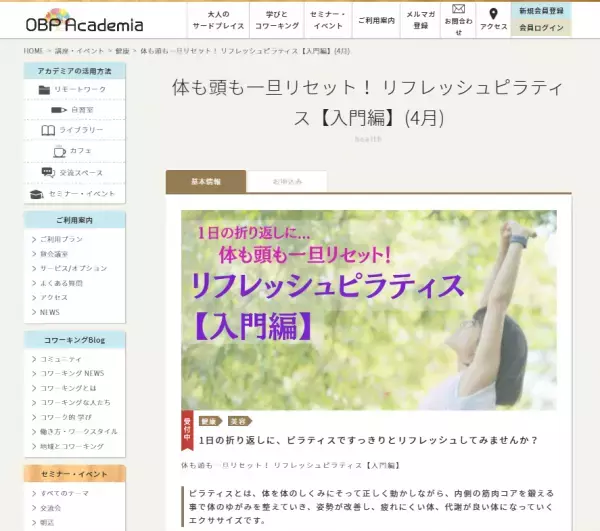Open the 朝活 seminar theme link
Image resolution: width=600 pixels, height=531 pixels.
click(47, 523)
